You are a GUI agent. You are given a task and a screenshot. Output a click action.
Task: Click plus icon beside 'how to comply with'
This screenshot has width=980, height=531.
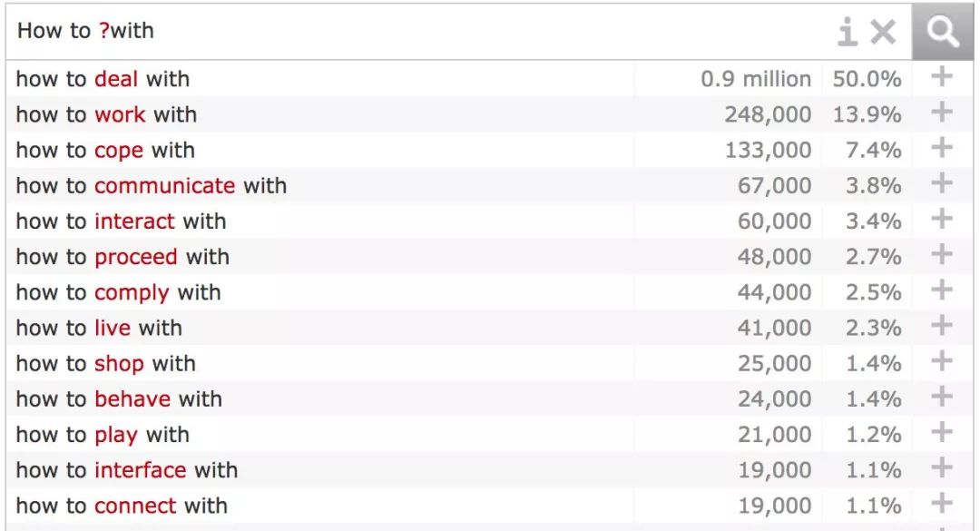941,290
